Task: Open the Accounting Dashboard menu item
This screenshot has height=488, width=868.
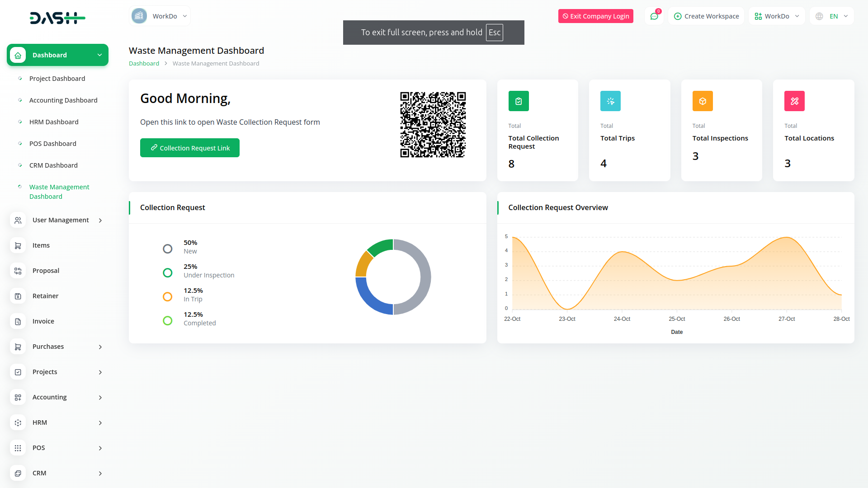Action: point(63,100)
